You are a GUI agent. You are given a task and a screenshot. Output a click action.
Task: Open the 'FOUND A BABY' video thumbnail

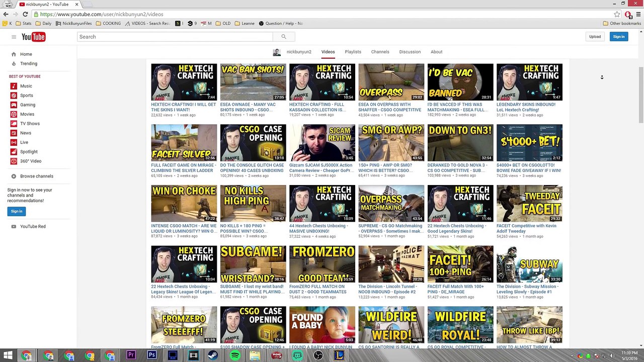(x=322, y=325)
